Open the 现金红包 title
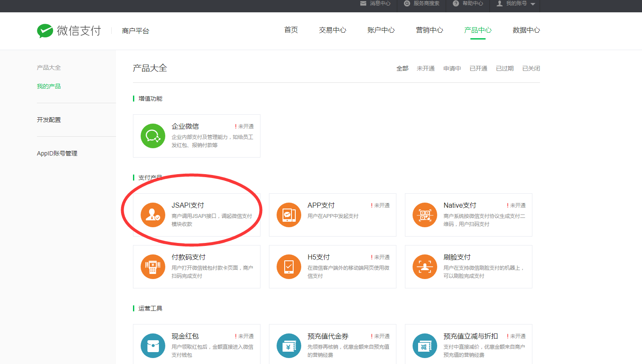This screenshot has height=364, width=642. click(185, 336)
